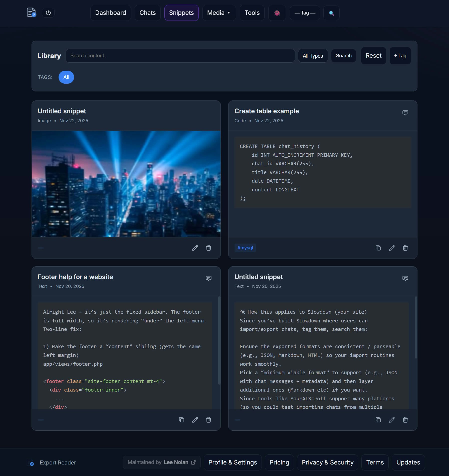Viewport: 449px width, 476px height.
Task: Click the Export Reader icon in the footer
Action: point(31,463)
